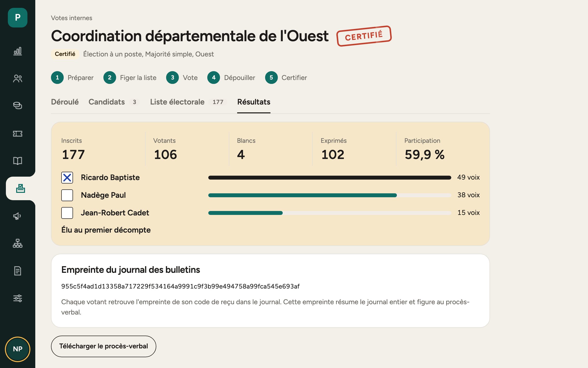Go to step 4 Dépouiller
Viewport: 588px width, 368px height.
pos(231,78)
